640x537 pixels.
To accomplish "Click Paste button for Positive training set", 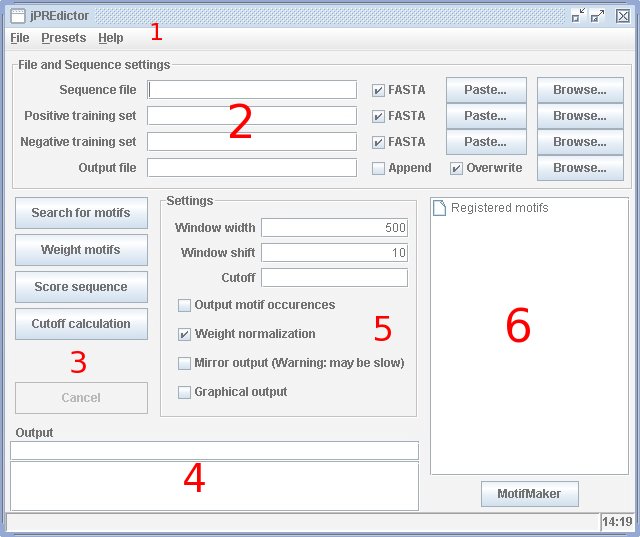I will tap(486, 116).
